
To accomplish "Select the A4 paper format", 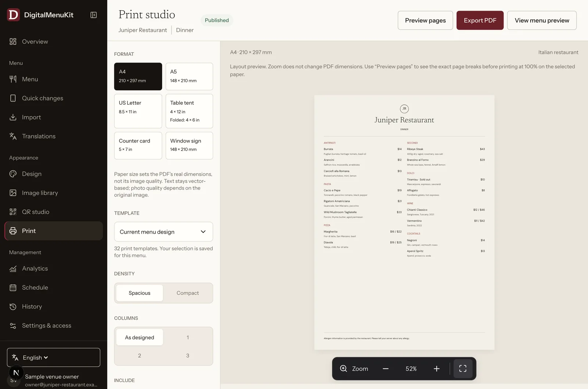I will tap(138, 76).
